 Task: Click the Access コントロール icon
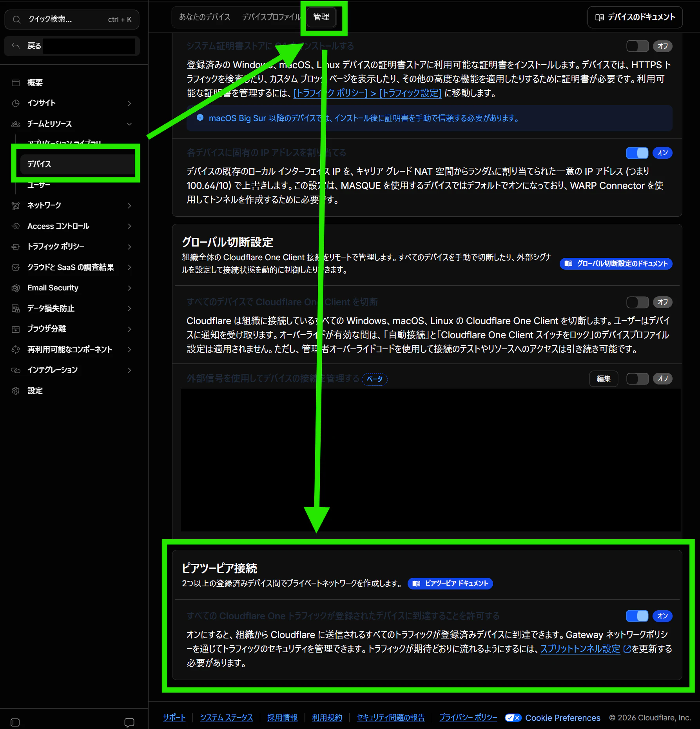pos(16,226)
